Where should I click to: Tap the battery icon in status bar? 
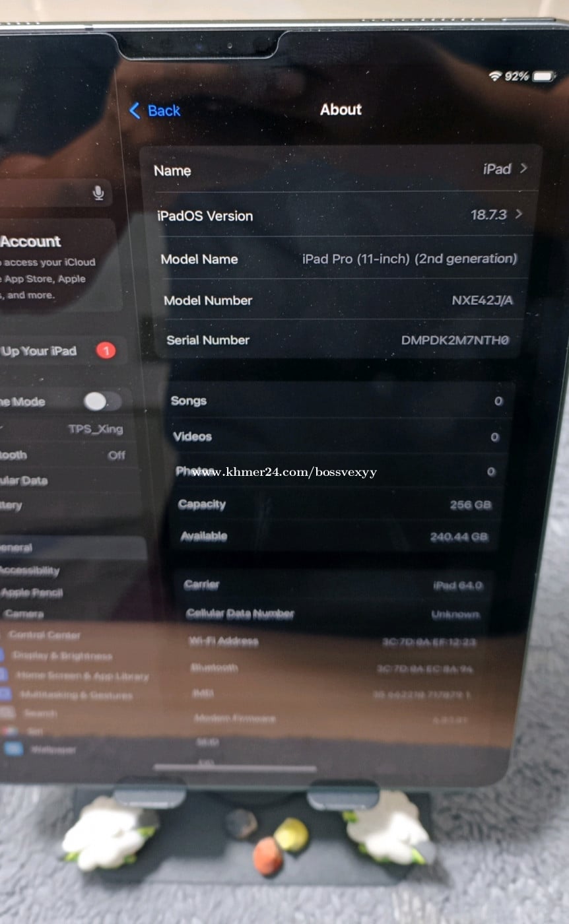pos(543,77)
